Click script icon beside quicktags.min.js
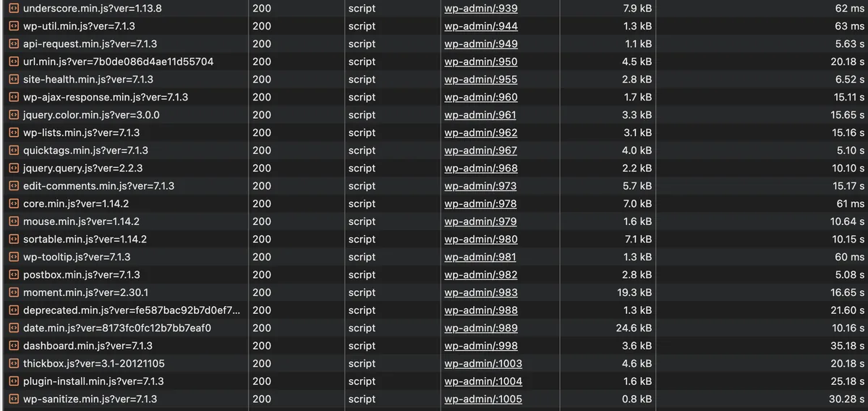This screenshot has height=411, width=868. [x=13, y=151]
